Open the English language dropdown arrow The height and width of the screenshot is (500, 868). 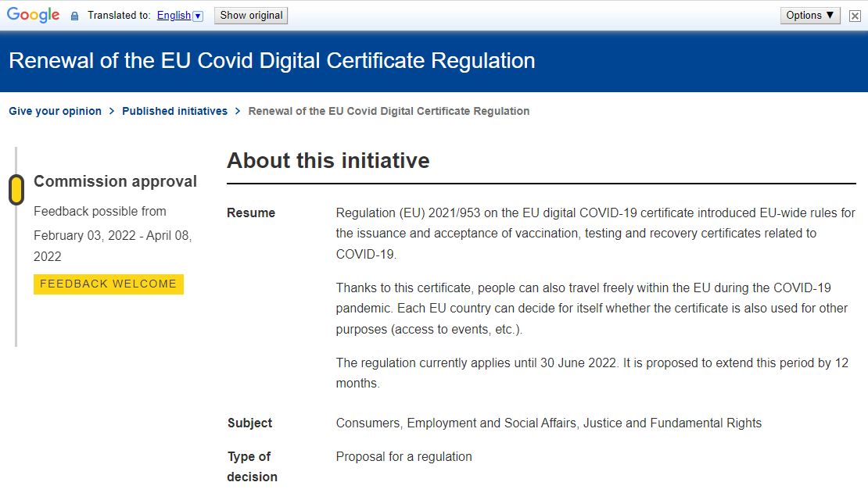pyautogui.click(x=198, y=16)
